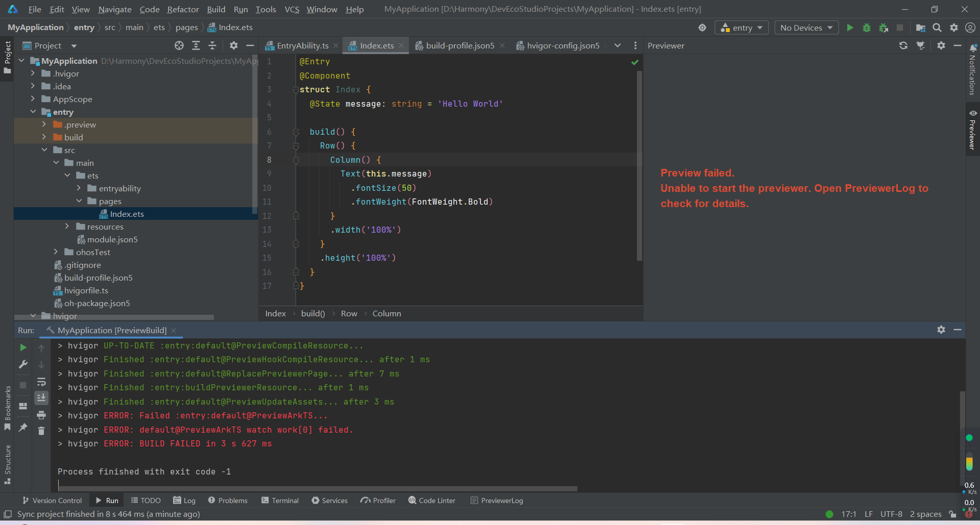The image size is (980, 525).
Task: Open the Refactor menu
Action: [x=183, y=9]
